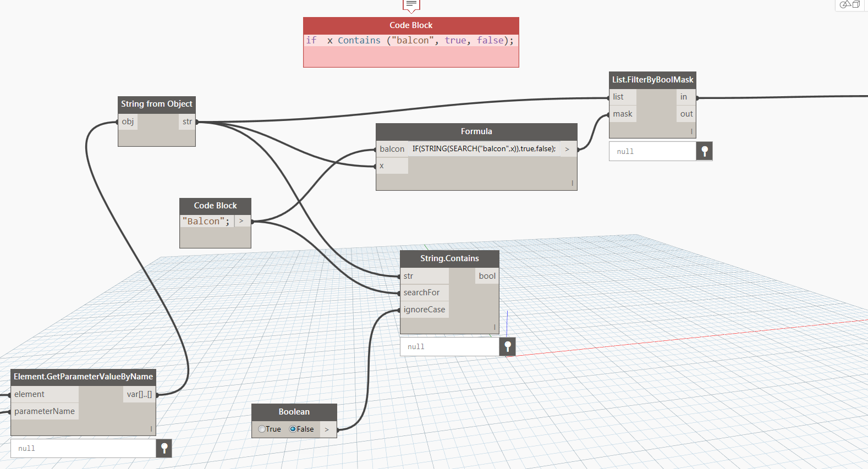
Task: Pin the String.Contains null preview
Action: 508,346
